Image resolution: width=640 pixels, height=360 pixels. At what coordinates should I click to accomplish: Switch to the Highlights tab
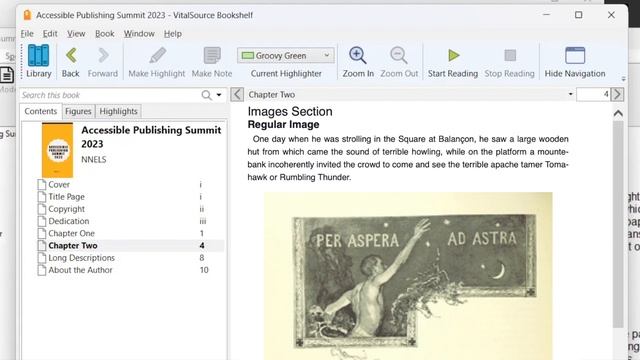coord(118,111)
